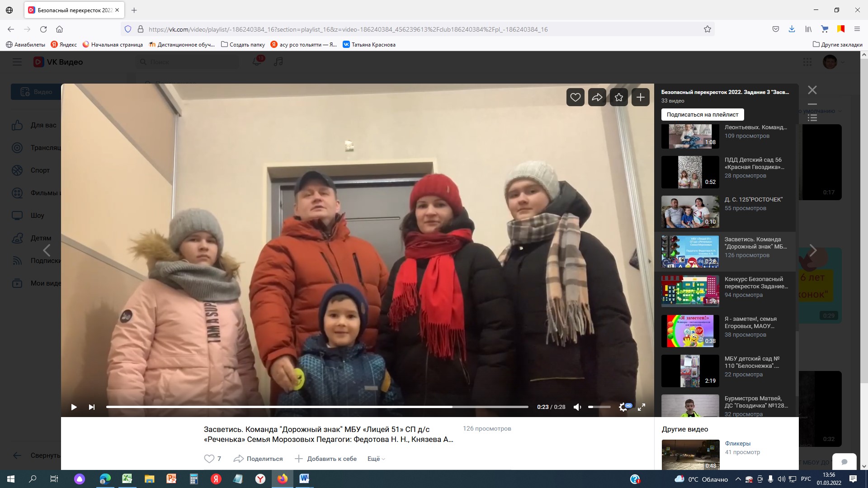The width and height of the screenshot is (868, 488).
Task: Open File Explorer from taskbar
Action: pyautogui.click(x=149, y=479)
